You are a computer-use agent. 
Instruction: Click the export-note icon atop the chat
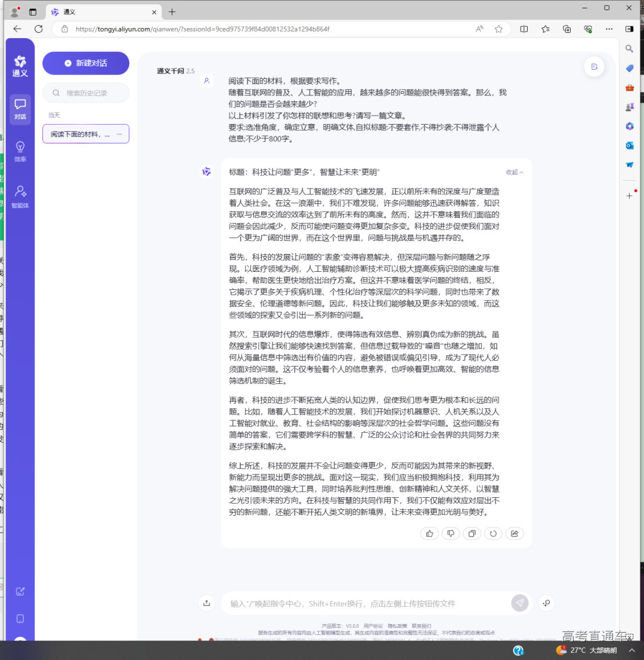[594, 67]
